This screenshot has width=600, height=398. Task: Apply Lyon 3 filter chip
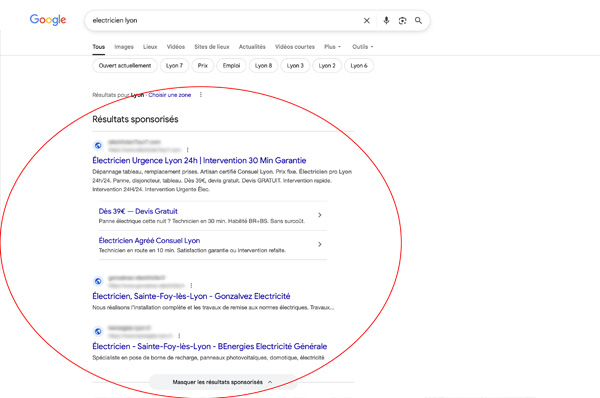pyautogui.click(x=295, y=65)
